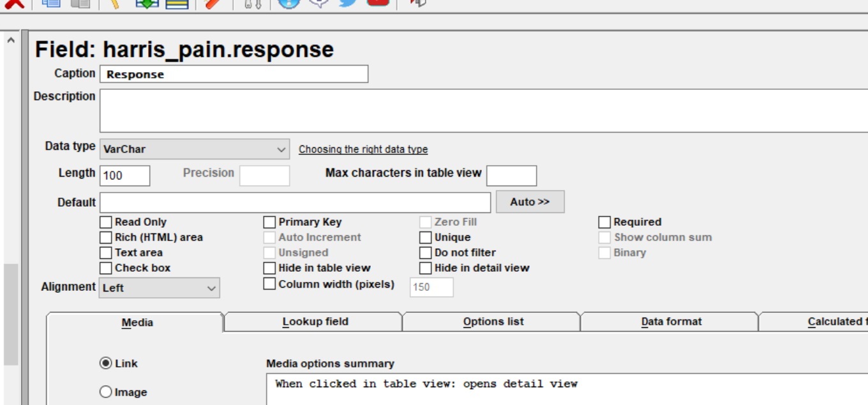Enable the Check box option

coord(106,268)
